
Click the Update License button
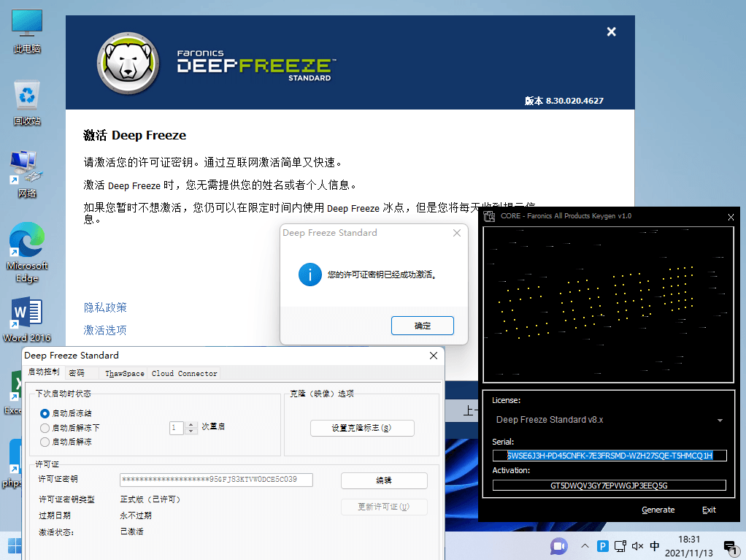tap(383, 507)
